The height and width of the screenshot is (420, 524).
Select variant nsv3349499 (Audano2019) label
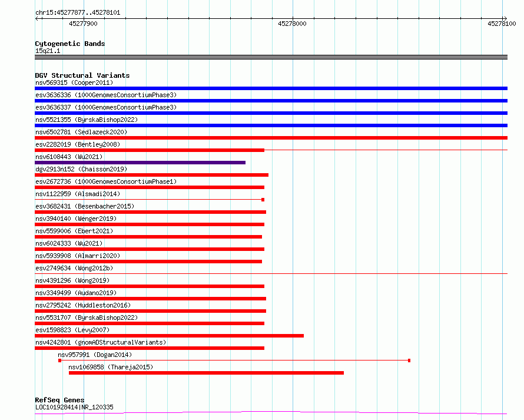pos(76,293)
